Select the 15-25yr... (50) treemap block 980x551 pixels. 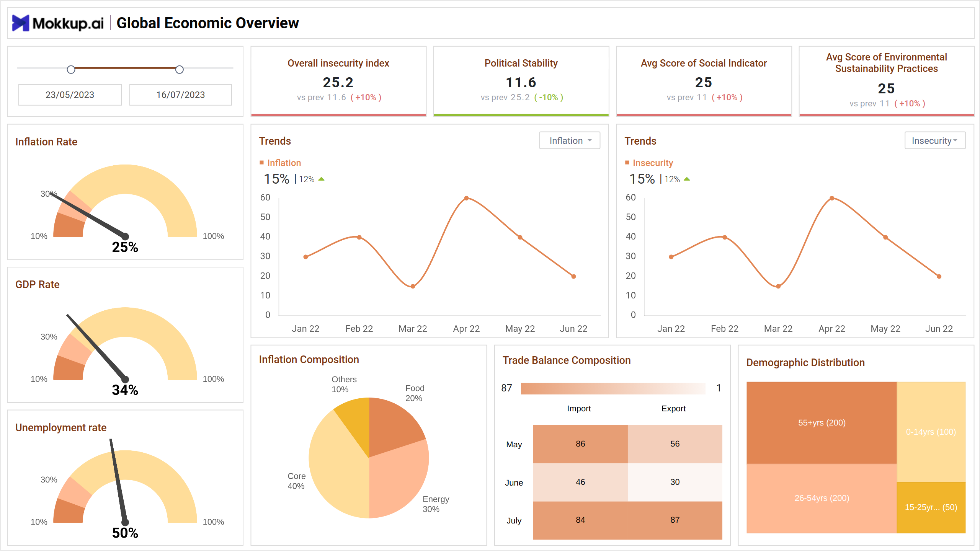(931, 507)
